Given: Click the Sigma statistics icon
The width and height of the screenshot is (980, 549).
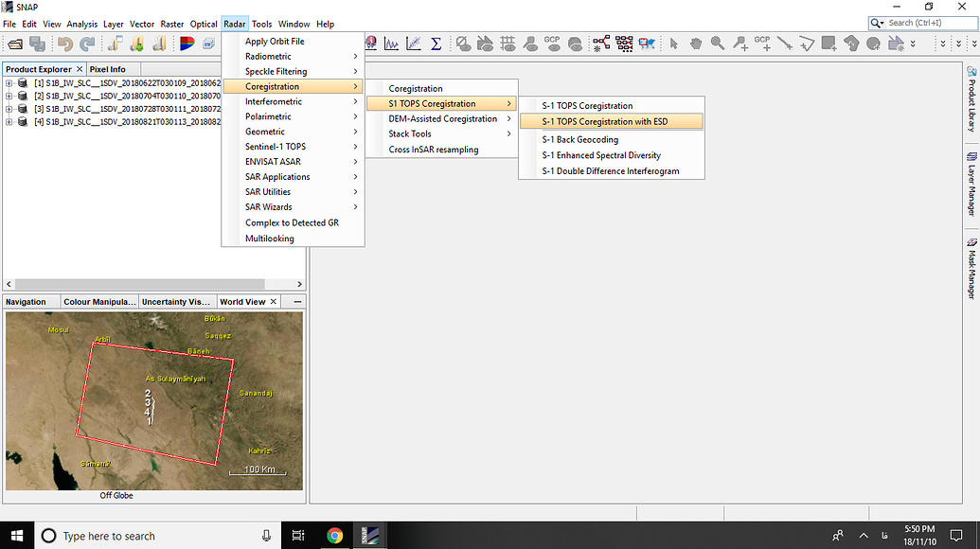Looking at the screenshot, I should pyautogui.click(x=437, y=44).
